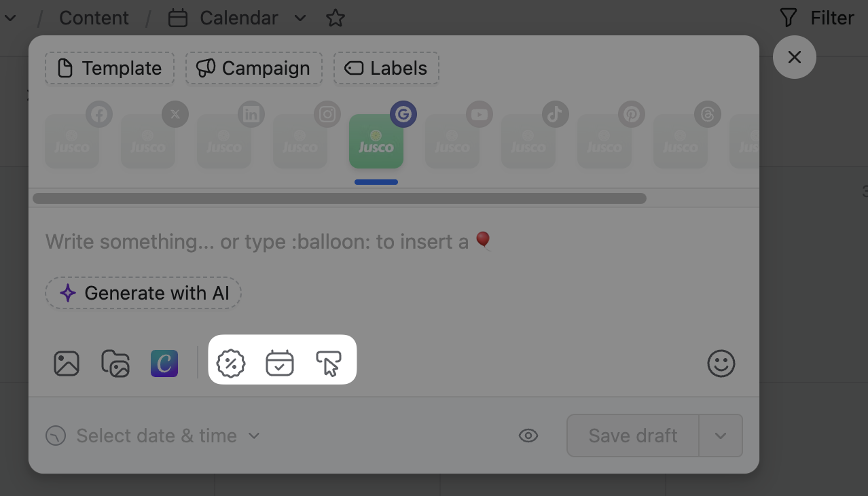Star the Calendar view as favorite
The width and height of the screenshot is (868, 496).
(x=336, y=18)
